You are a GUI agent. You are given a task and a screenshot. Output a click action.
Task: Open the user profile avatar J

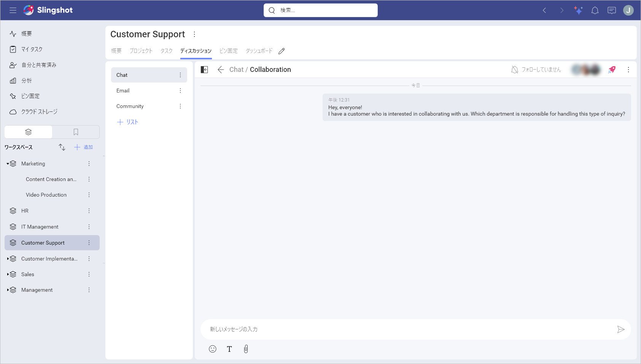[x=628, y=10]
